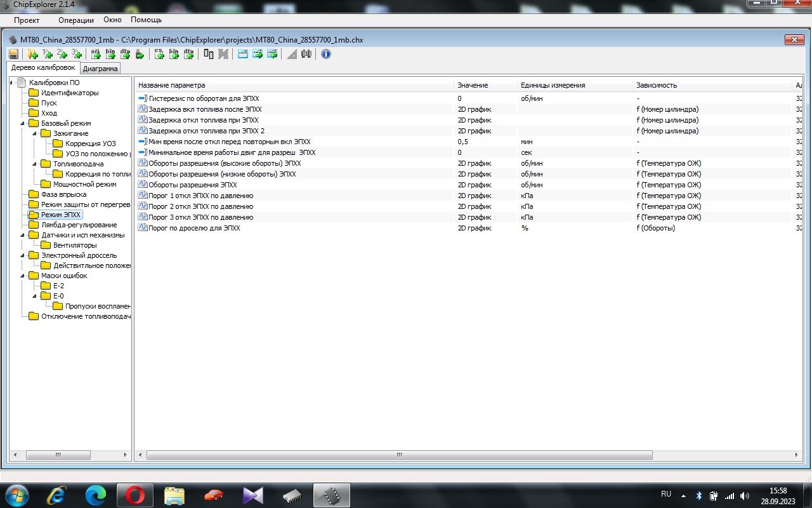Click the compare columns toolbar icon
Screen dimensions: 812x508
pyautogui.click(x=209, y=54)
